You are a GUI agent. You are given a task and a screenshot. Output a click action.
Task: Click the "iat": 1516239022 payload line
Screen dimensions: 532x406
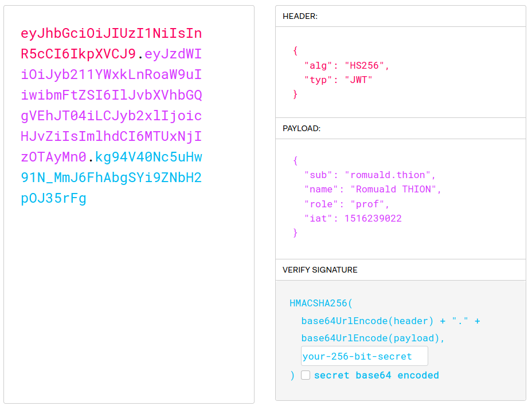[x=353, y=219]
